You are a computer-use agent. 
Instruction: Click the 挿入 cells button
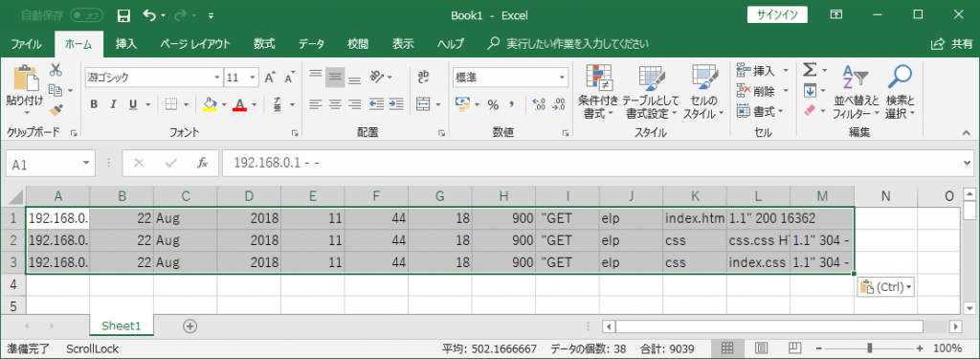[763, 70]
